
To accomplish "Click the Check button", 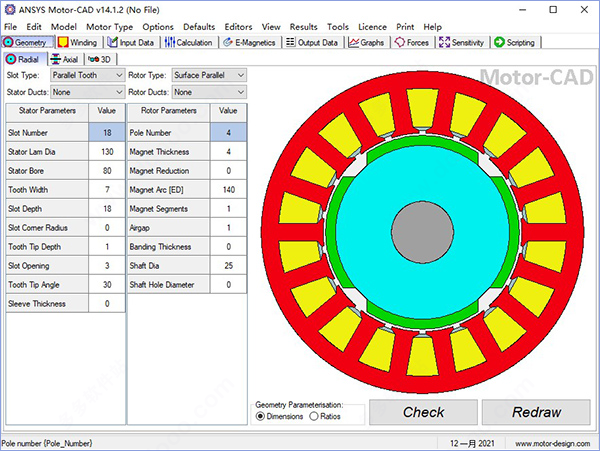I will pyautogui.click(x=423, y=412).
